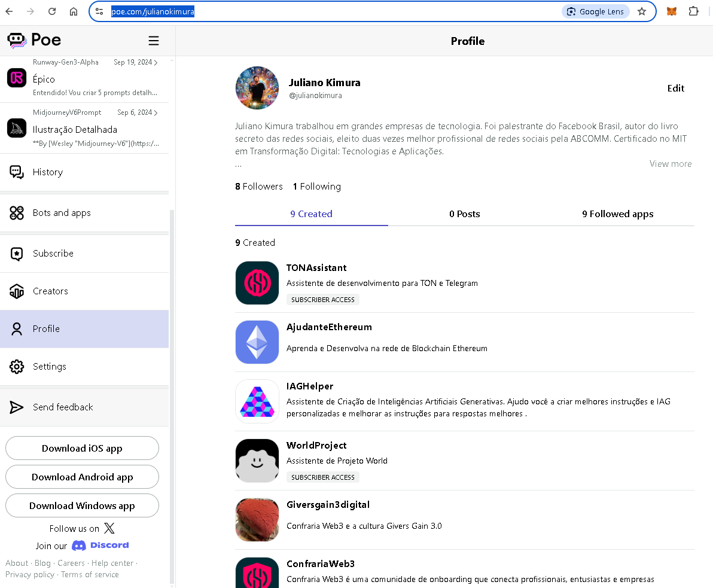Reload the page with refresh icon
The height and width of the screenshot is (588, 713).
coord(52,11)
